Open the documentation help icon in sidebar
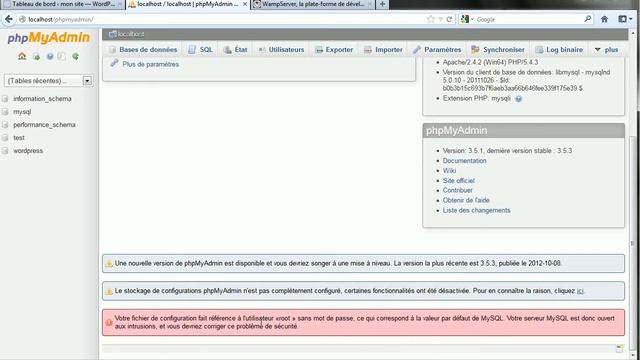The width and height of the screenshot is (640, 360). (x=50, y=57)
